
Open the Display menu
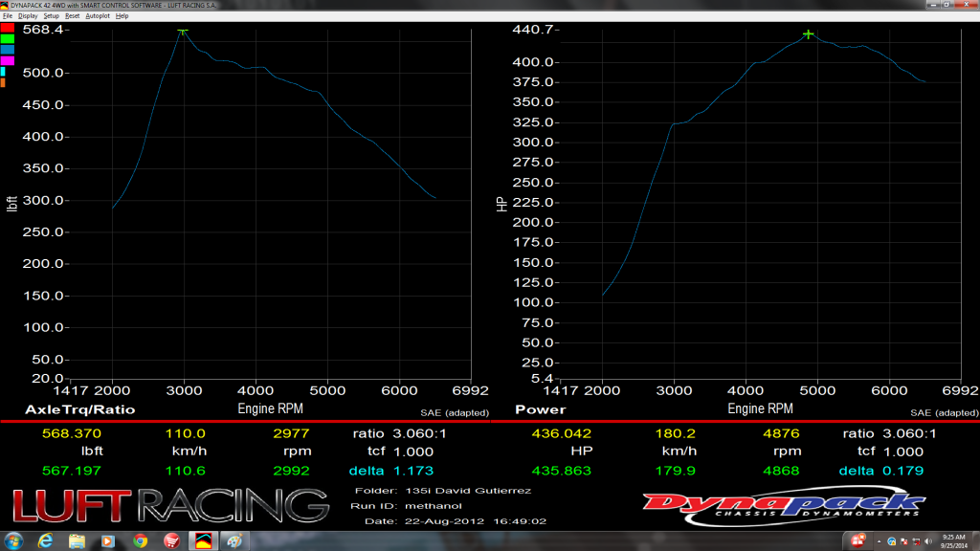(28, 16)
